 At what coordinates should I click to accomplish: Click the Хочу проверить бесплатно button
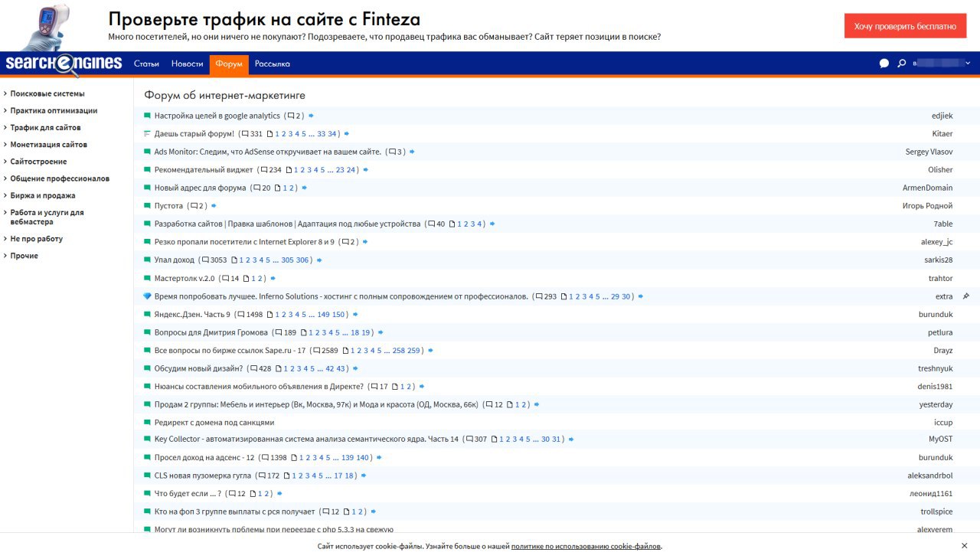[905, 25]
